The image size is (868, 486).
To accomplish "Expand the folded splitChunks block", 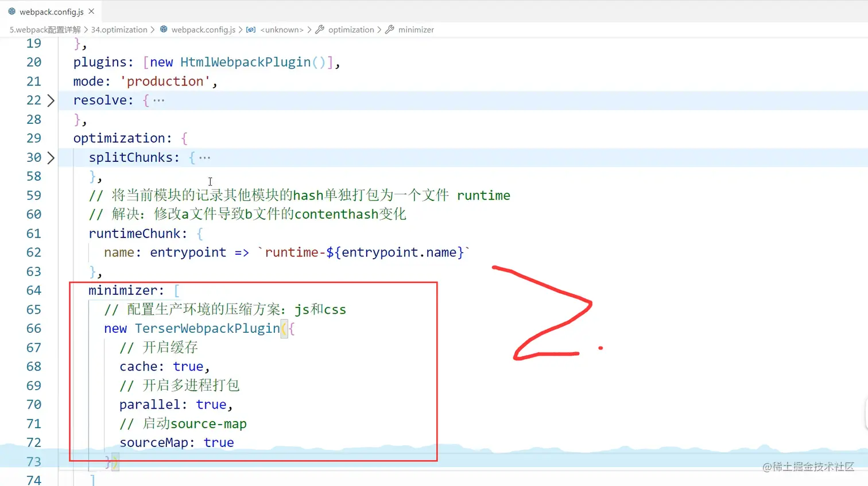I will 51,158.
